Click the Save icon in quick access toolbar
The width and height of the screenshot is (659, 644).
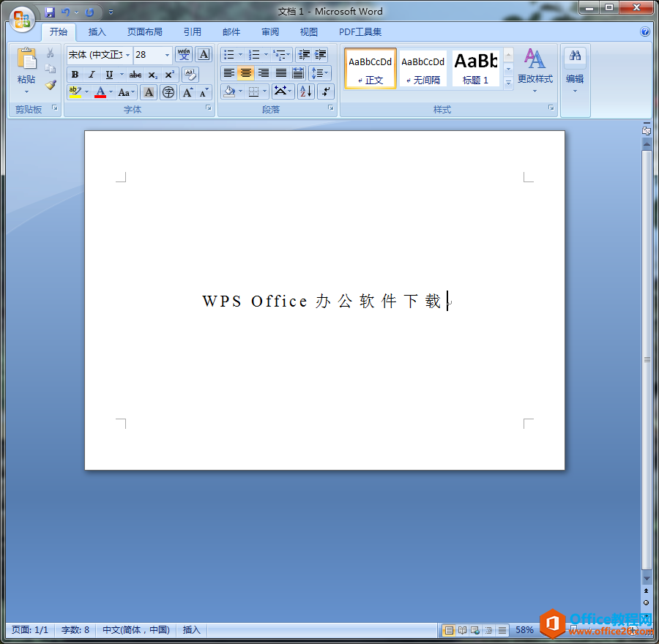click(x=50, y=12)
